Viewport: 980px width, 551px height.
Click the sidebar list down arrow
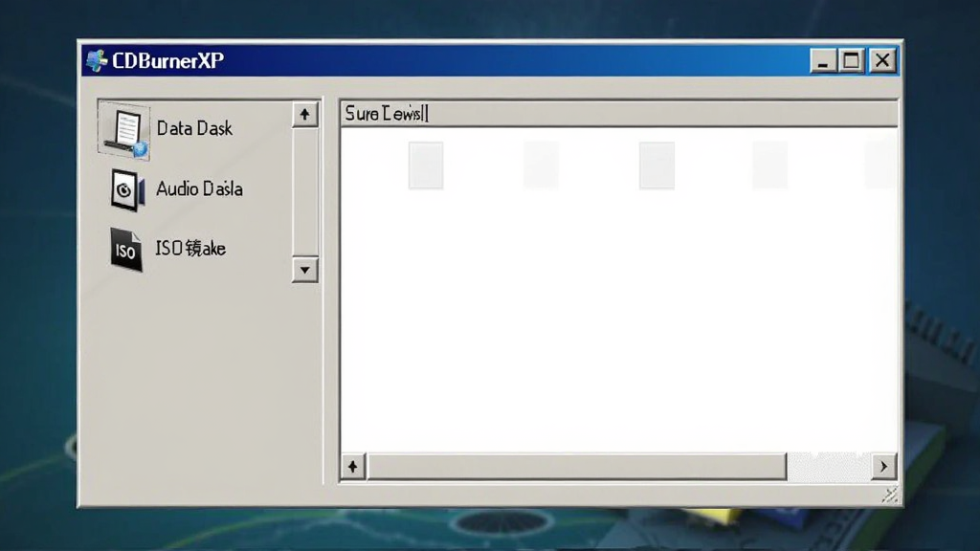tap(304, 270)
